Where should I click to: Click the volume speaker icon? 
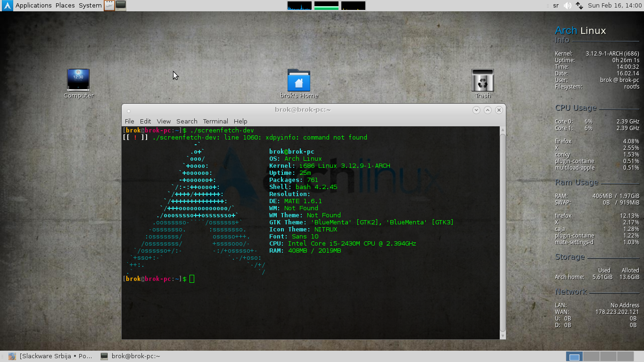[568, 6]
